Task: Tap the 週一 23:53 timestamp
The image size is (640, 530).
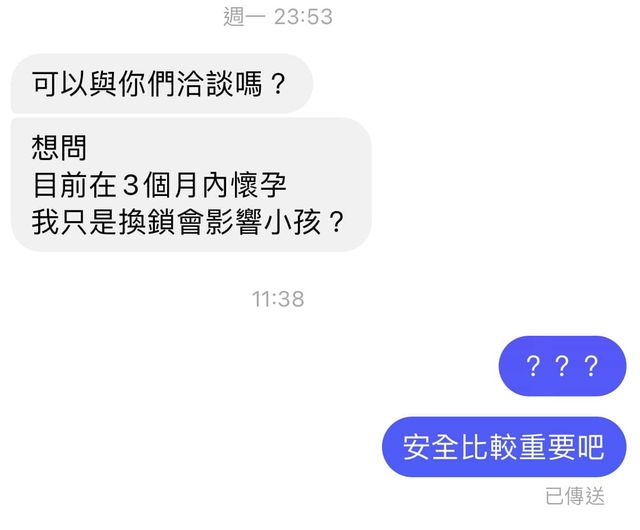Action: (278, 17)
